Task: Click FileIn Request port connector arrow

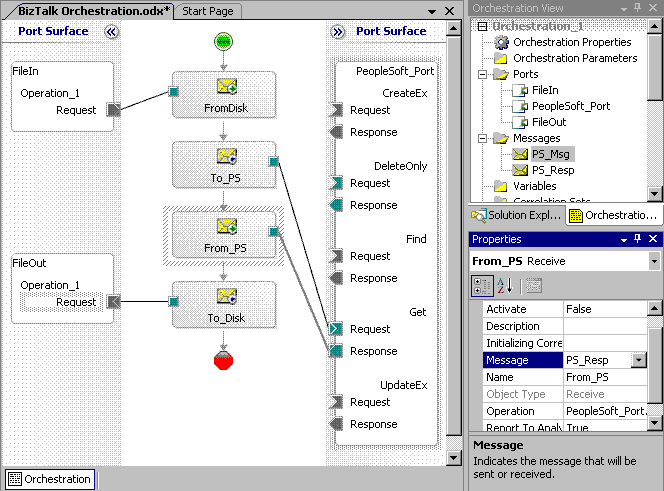Action: [113, 109]
